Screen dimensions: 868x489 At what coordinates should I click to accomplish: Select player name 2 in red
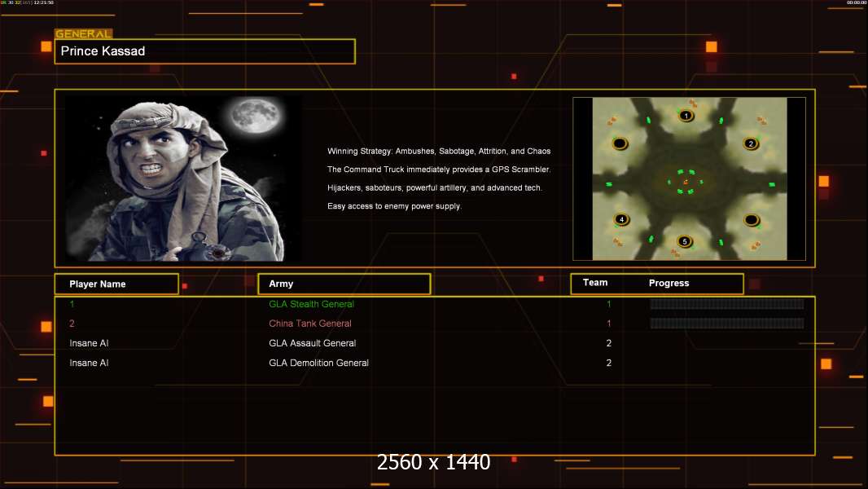(x=72, y=324)
